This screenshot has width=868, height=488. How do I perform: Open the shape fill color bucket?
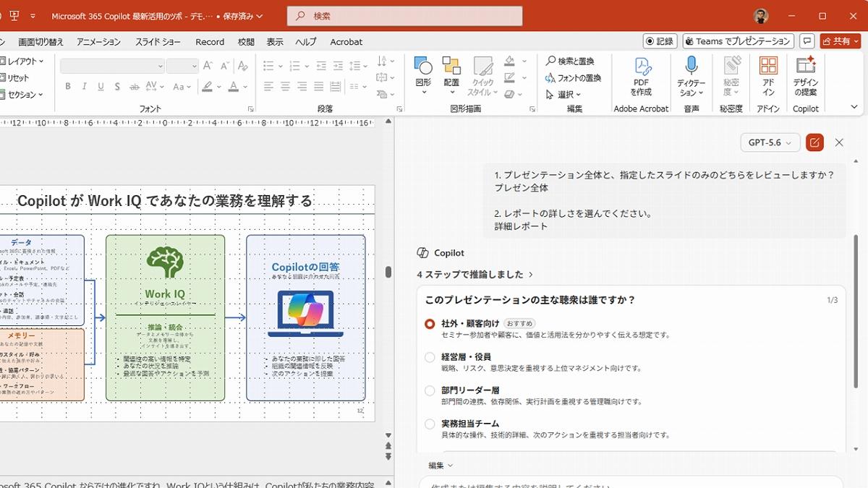click(510, 61)
